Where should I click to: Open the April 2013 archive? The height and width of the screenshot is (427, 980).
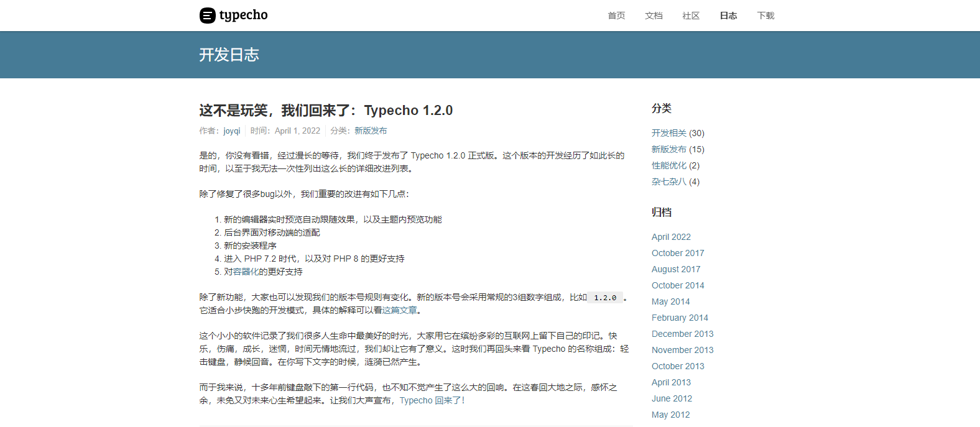click(x=671, y=382)
